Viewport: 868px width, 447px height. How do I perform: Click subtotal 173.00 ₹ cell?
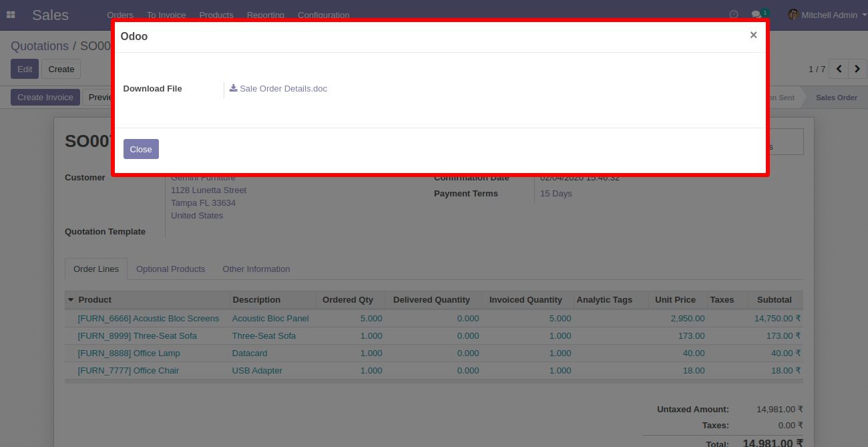click(783, 336)
